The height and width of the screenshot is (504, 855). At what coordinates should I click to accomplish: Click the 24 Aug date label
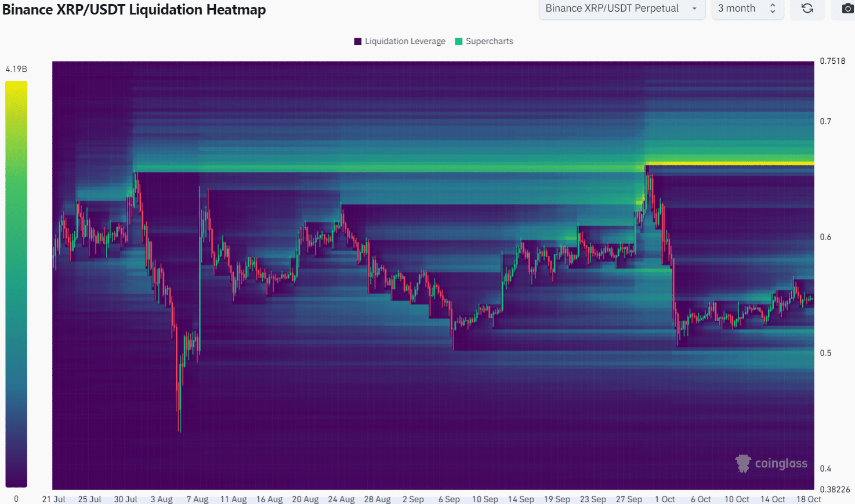tap(341, 499)
